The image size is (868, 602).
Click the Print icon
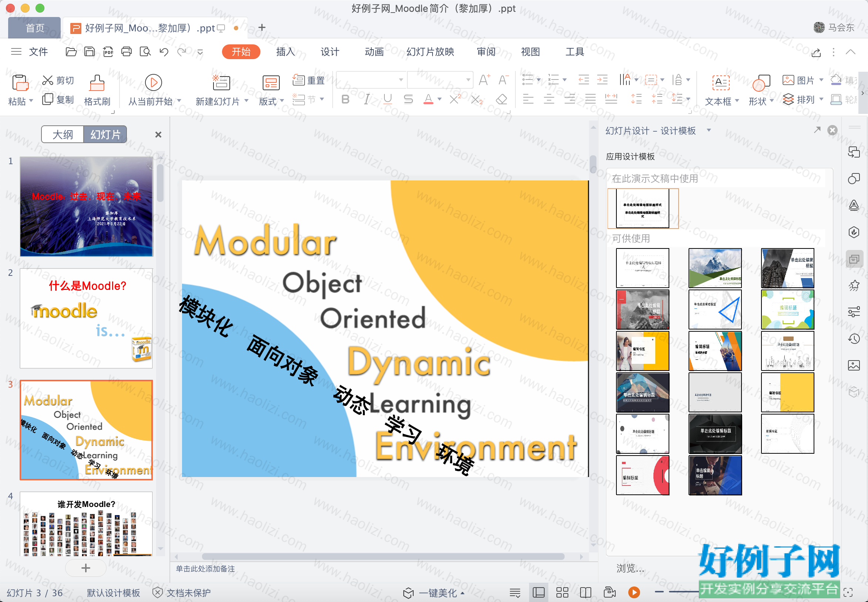pos(127,52)
